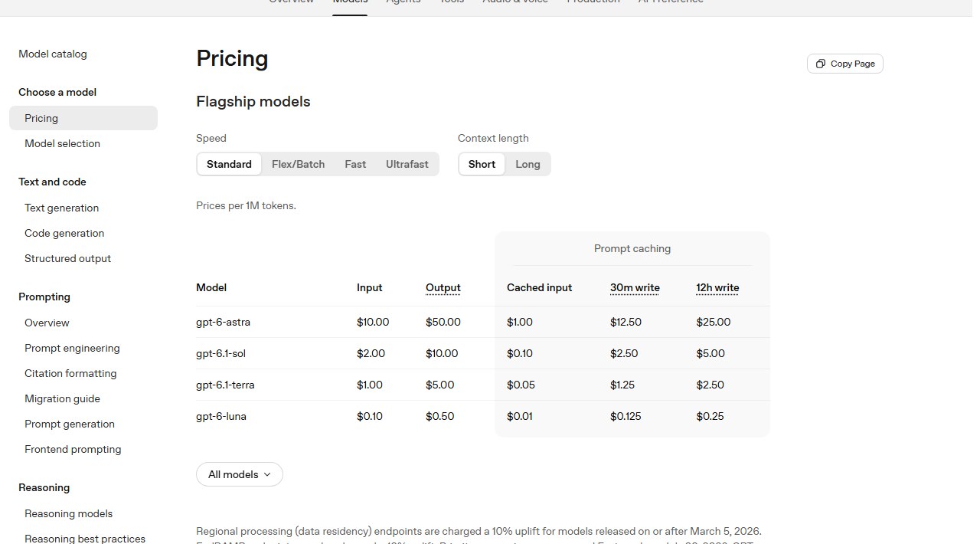
Task: Navigate to Frontend prompting
Action: tap(73, 449)
